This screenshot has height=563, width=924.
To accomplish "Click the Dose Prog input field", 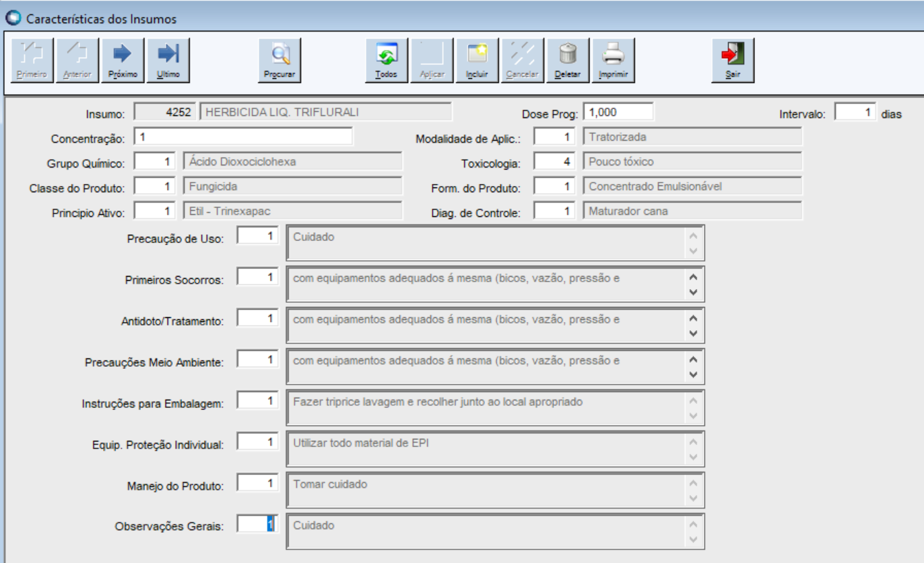I will (x=618, y=112).
